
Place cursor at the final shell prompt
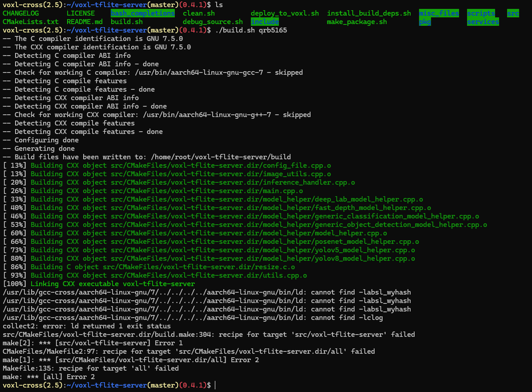click(x=215, y=385)
